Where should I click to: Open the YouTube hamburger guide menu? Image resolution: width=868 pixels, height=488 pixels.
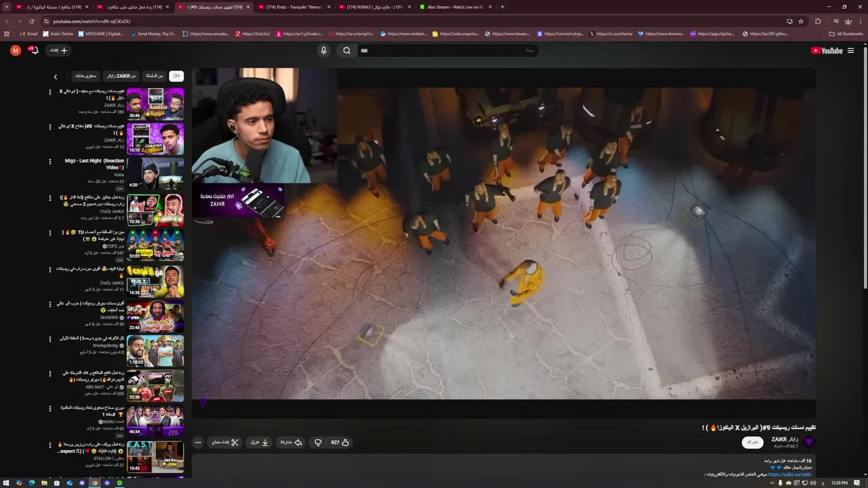850,50
